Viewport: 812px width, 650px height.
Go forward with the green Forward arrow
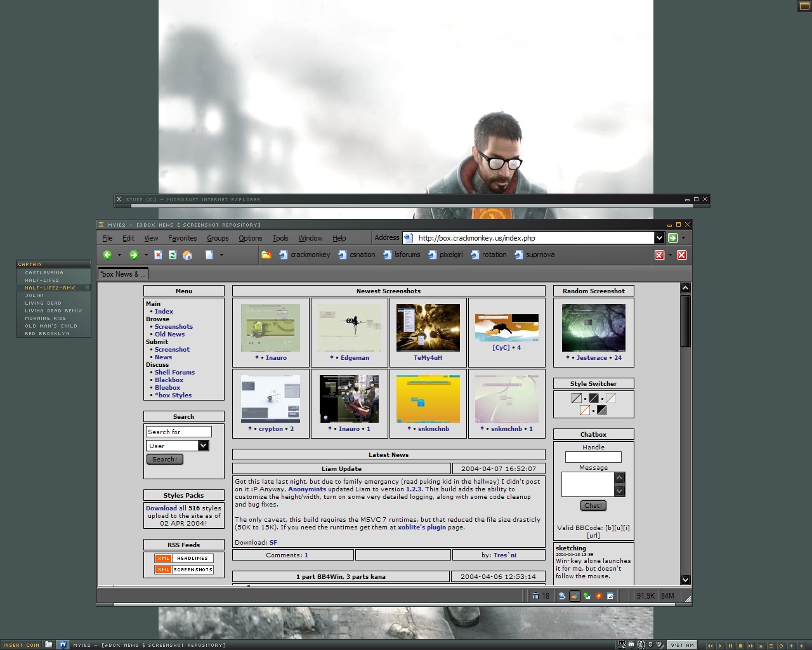(134, 255)
